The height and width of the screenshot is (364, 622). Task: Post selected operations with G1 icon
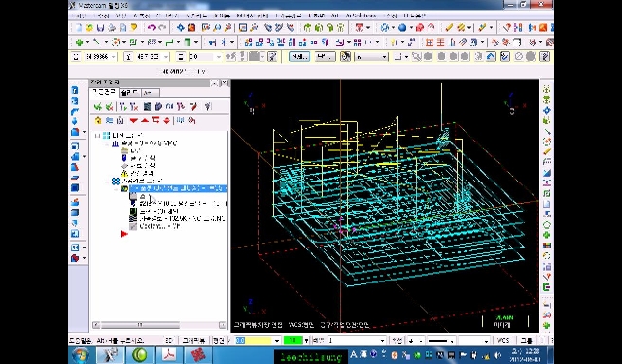tap(170, 106)
